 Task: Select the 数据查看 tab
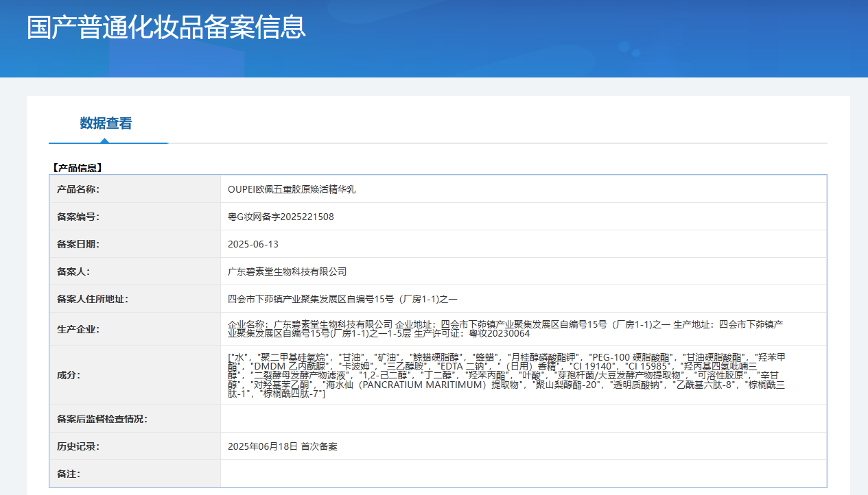106,123
